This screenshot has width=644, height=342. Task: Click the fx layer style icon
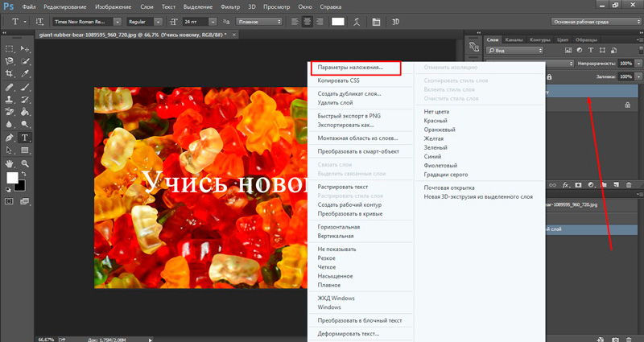pos(567,184)
